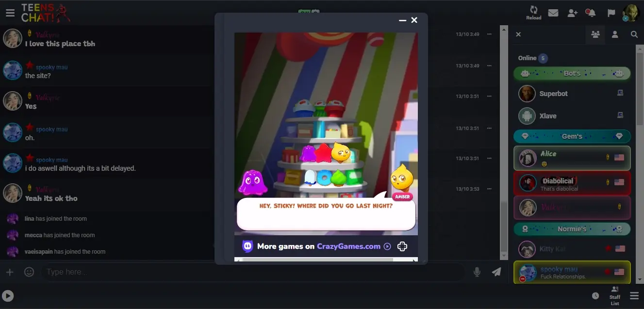
Task: Click username in 'lina has joined the room'
Action: (x=30, y=219)
